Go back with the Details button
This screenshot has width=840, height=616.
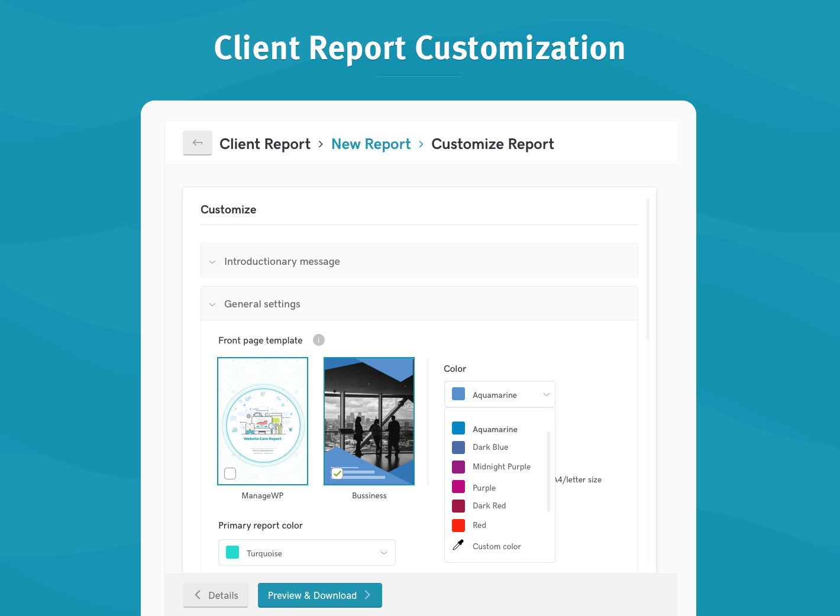pos(216,595)
